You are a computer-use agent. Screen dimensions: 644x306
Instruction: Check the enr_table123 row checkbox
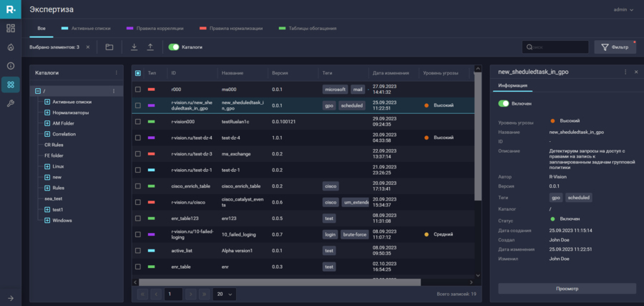[138, 219]
